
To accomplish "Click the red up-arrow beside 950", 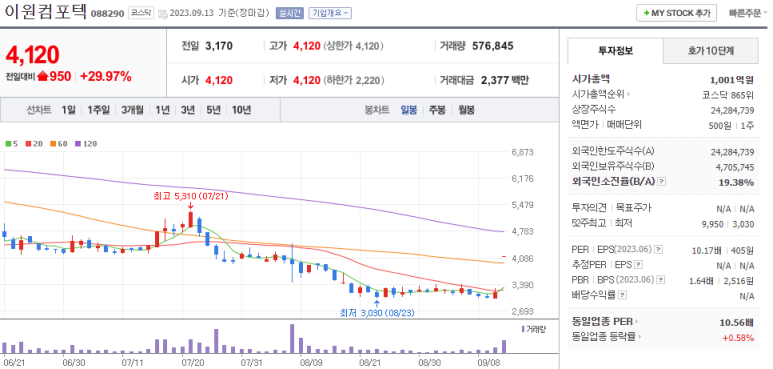I will [x=42, y=76].
